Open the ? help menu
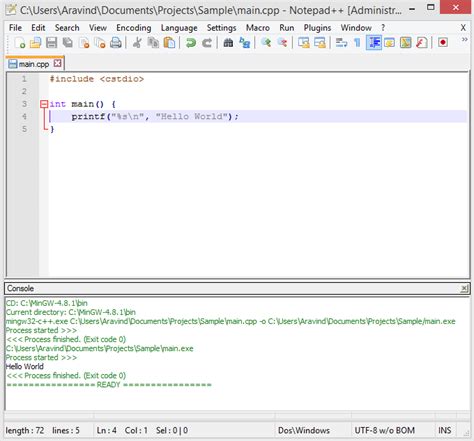Image resolution: width=474 pixels, height=441 pixels. 383,28
